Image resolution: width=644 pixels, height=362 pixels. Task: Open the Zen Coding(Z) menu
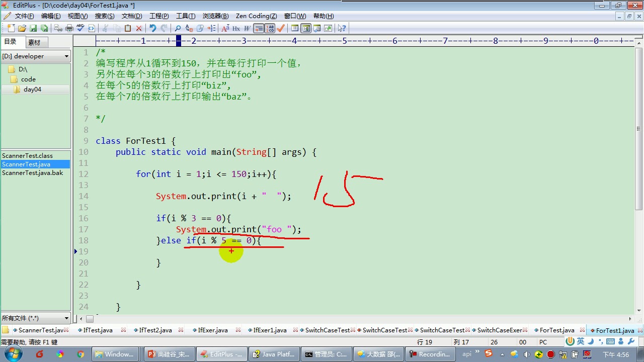pyautogui.click(x=256, y=16)
